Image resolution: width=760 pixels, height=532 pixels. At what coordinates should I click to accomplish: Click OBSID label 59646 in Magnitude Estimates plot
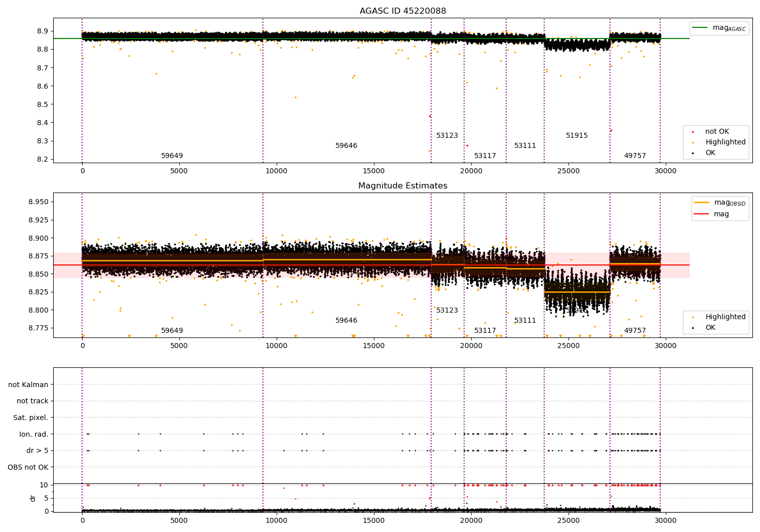347,321
